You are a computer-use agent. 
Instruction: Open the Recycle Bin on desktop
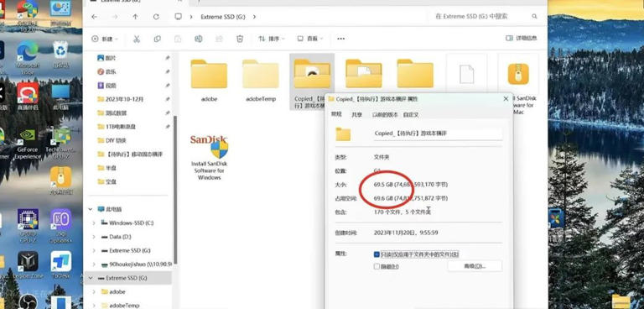[60, 54]
